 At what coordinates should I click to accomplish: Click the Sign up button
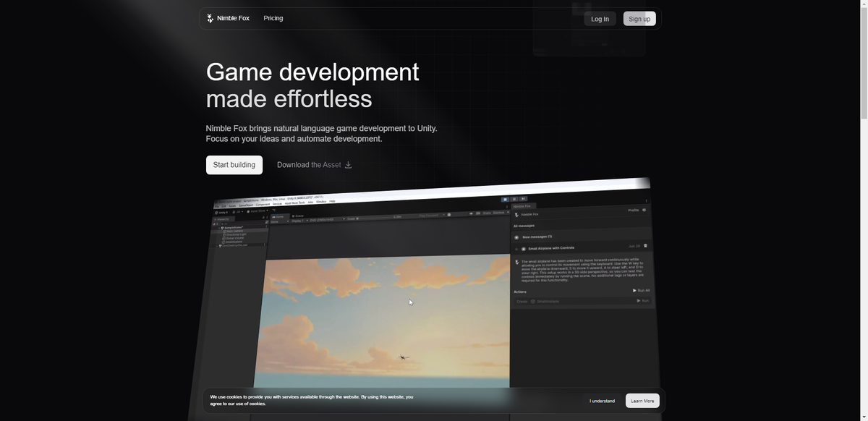tap(639, 19)
